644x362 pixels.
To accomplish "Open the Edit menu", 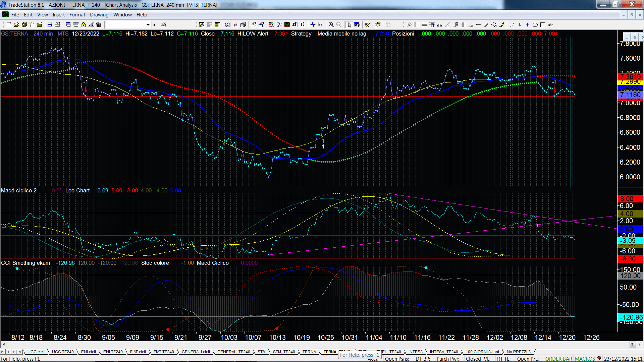I will (28, 15).
